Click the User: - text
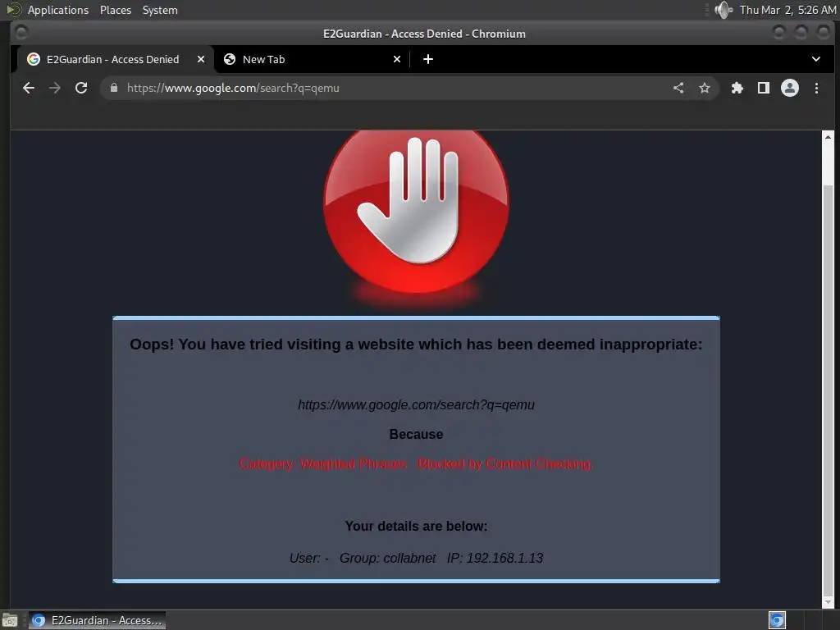 point(309,558)
